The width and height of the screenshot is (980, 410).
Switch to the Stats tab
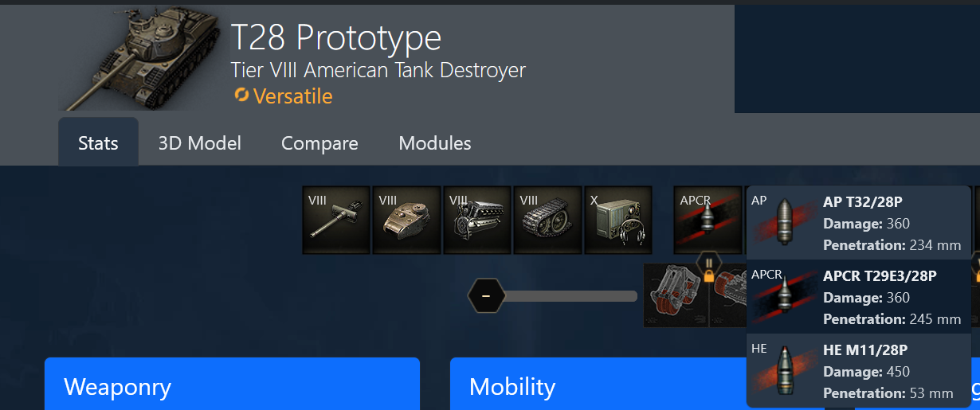click(x=98, y=143)
